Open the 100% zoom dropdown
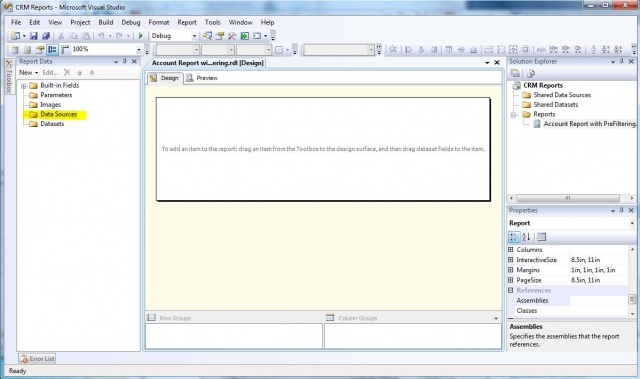This screenshot has width=640, height=379. click(139, 49)
